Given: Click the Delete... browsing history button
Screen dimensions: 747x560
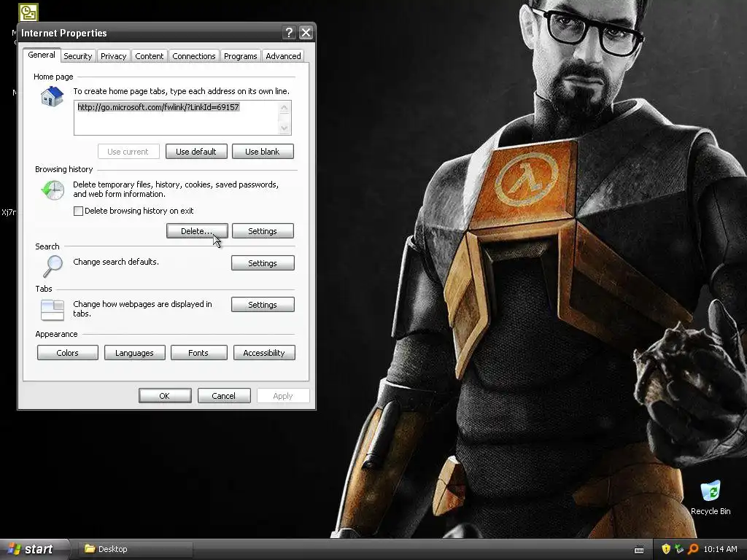Looking at the screenshot, I should tap(197, 231).
